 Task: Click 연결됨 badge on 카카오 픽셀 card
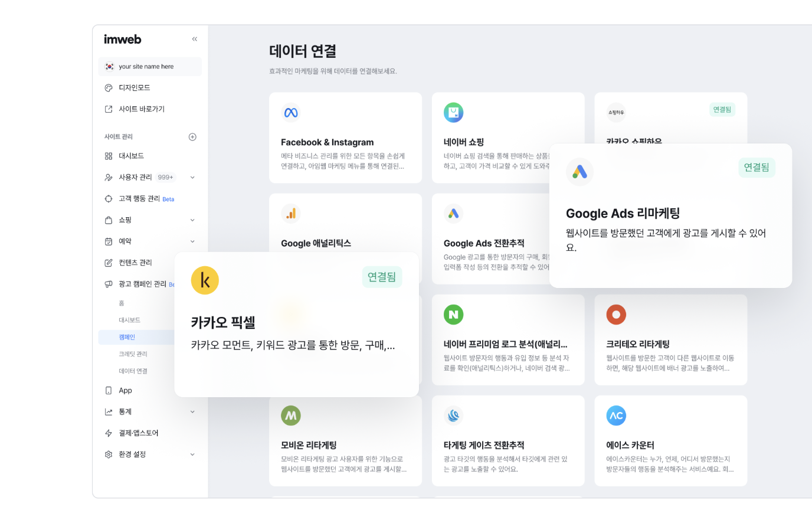point(382,277)
